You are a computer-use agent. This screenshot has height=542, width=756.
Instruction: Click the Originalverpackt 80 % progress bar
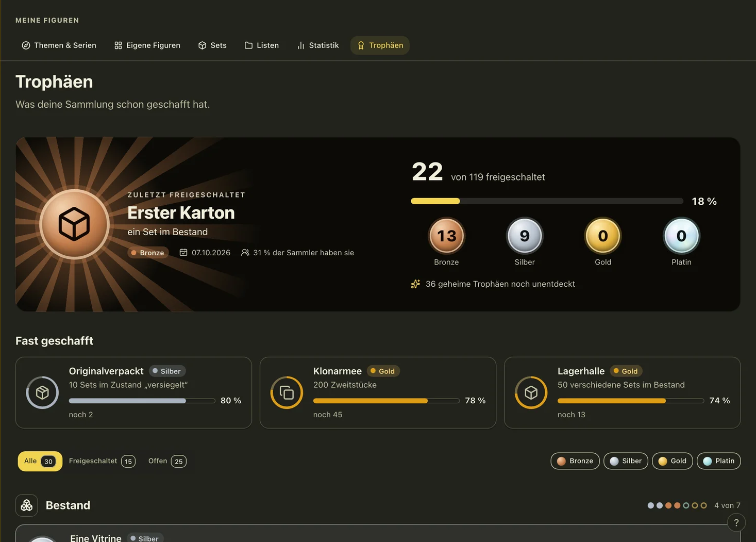pyautogui.click(x=142, y=401)
